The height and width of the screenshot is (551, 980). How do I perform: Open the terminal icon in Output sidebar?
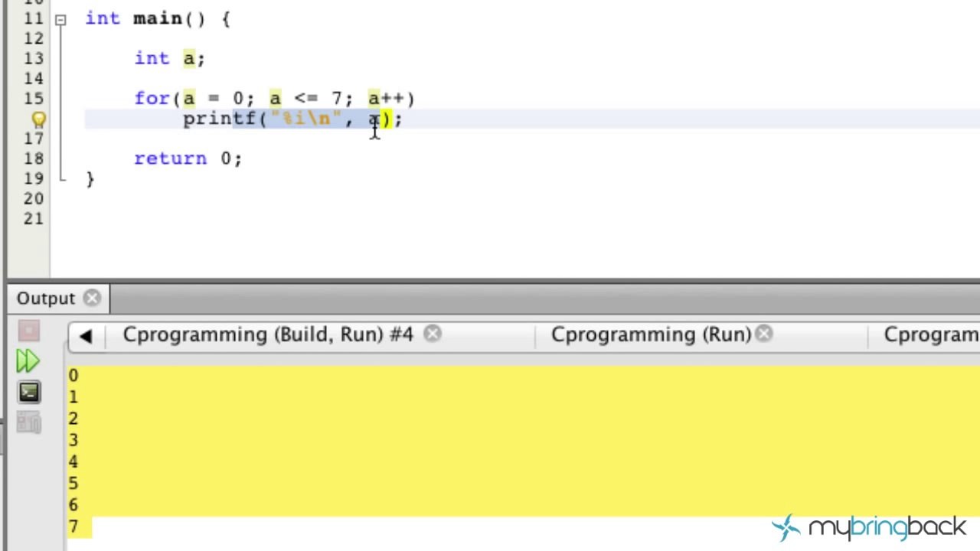coord(28,393)
